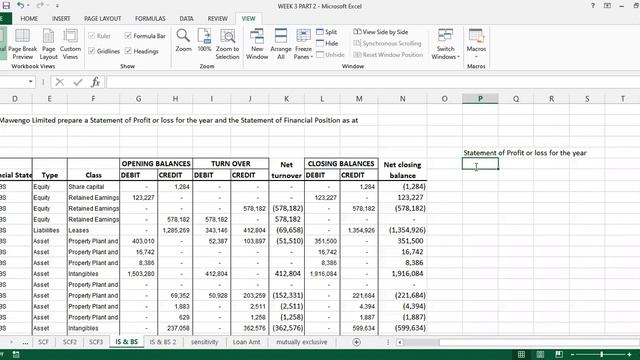The image size is (640, 360).
Task: Toggle the Ruler checkbox
Action: pyautogui.click(x=91, y=36)
